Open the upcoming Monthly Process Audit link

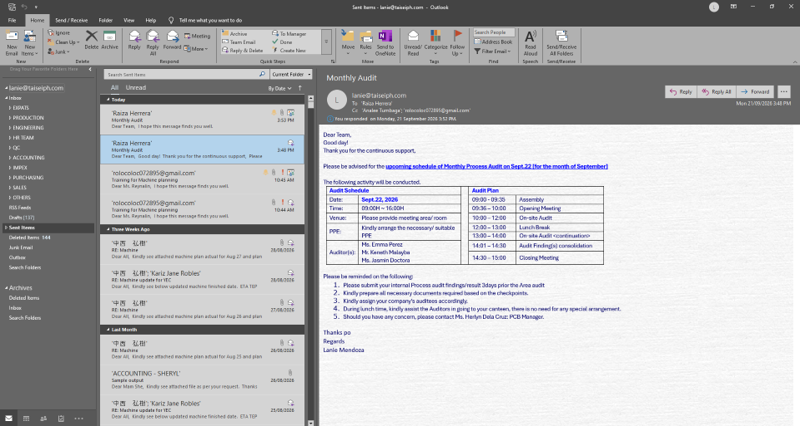(496, 166)
